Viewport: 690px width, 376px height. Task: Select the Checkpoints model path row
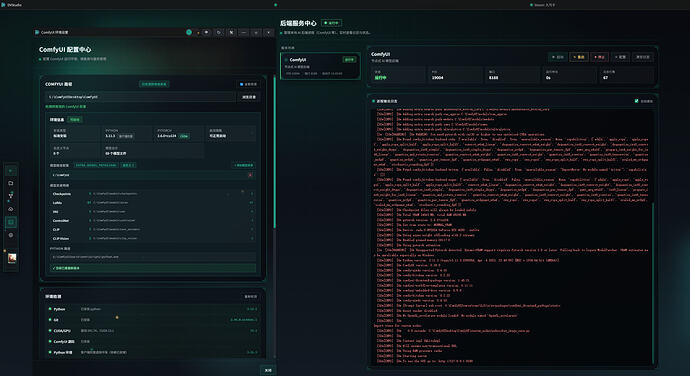tap(153, 194)
